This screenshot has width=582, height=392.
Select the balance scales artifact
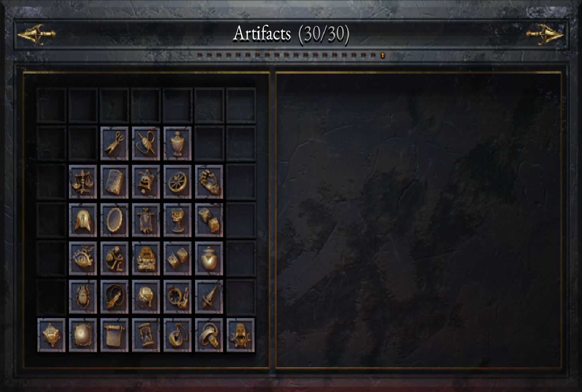[83, 182]
